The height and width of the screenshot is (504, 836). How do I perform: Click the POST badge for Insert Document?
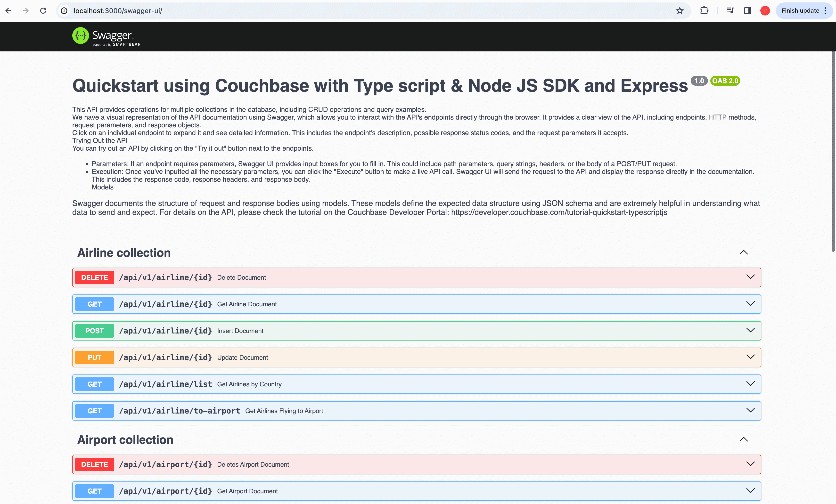click(94, 331)
